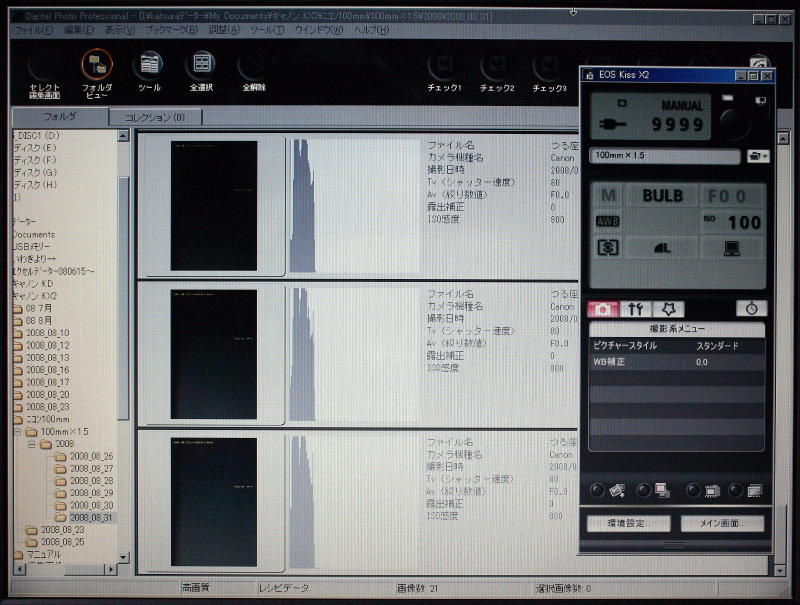Click the F00 aperture setting
Viewport: 800px width, 605px height.
click(732, 195)
